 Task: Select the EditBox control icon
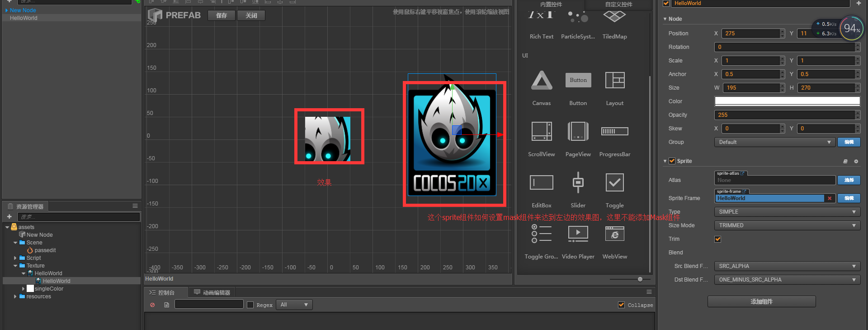click(542, 182)
